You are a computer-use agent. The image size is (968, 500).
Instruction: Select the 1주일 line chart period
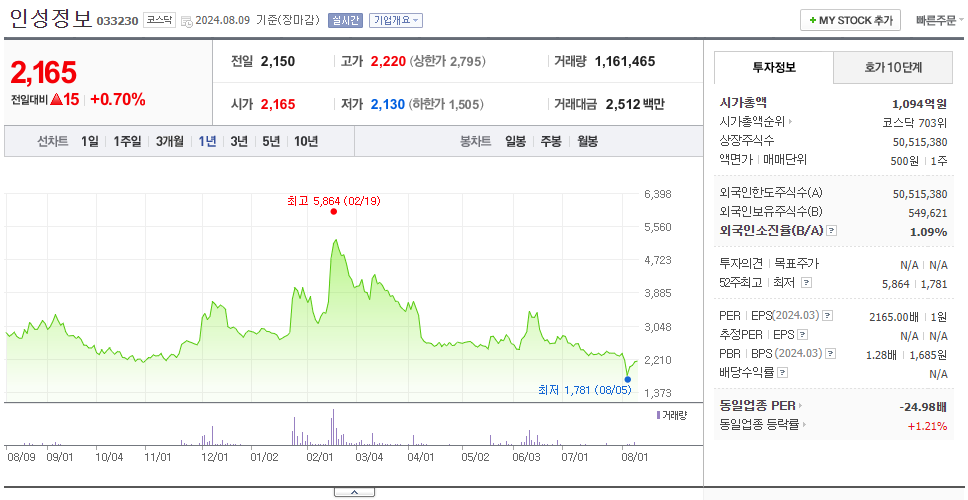tap(127, 141)
